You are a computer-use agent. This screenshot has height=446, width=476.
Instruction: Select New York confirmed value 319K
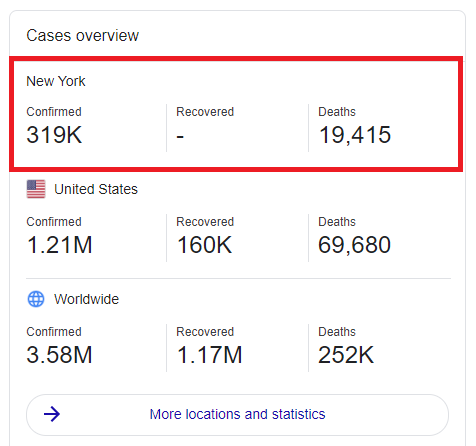pyautogui.click(x=54, y=135)
